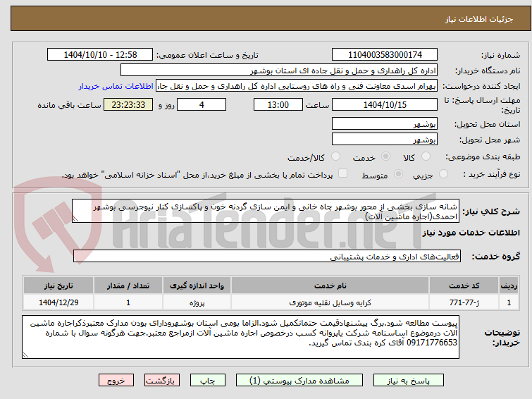532x399 pixels.
Task: Click the گروه خدمت field
Action: tap(266, 256)
